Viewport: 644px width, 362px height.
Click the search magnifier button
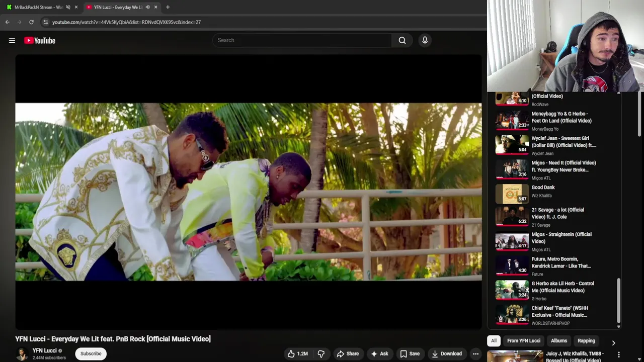pos(402,40)
